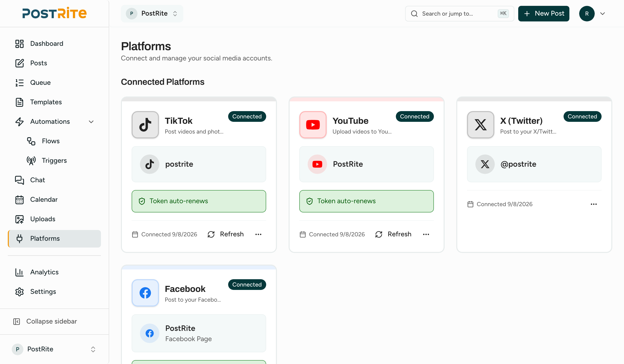Click the R user avatar
Image resolution: width=624 pixels, height=364 pixels.
[x=587, y=13]
